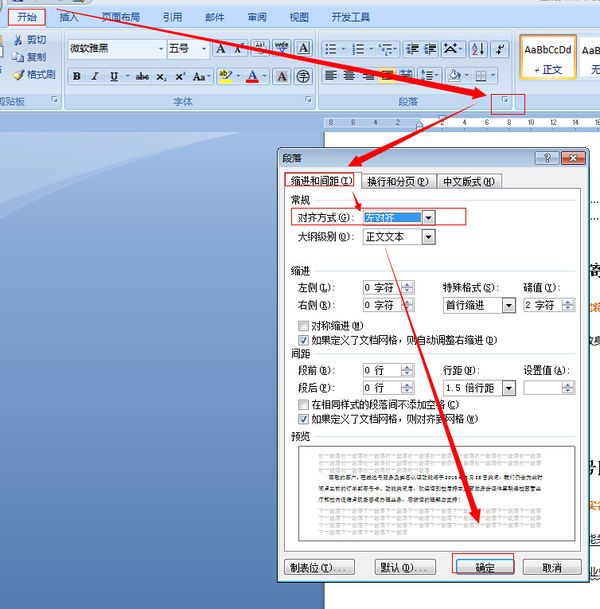The image size is (600, 609).
Task: Open the 五号 font size dropdown
Action: [203, 49]
